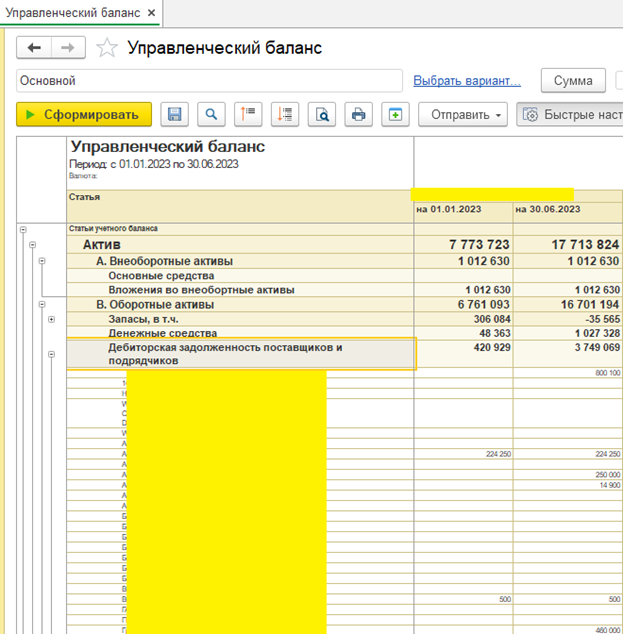Save report with the floppy disk icon
The image size is (623, 634).
[174, 114]
